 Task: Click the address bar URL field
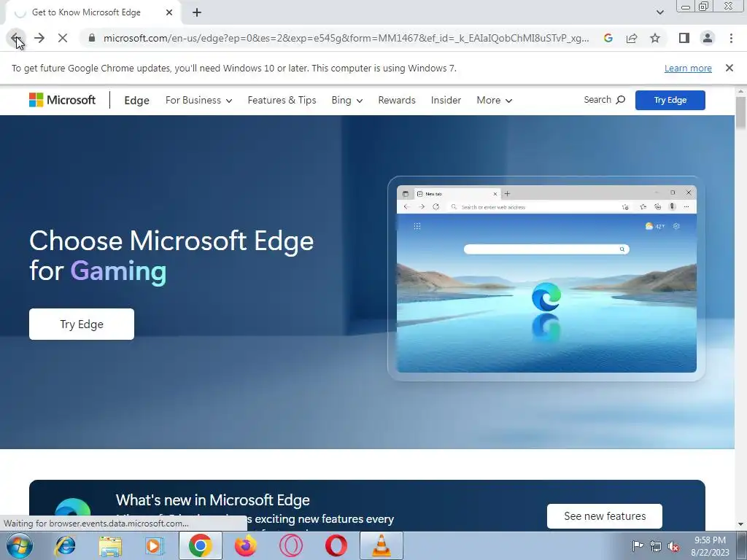[346, 38]
